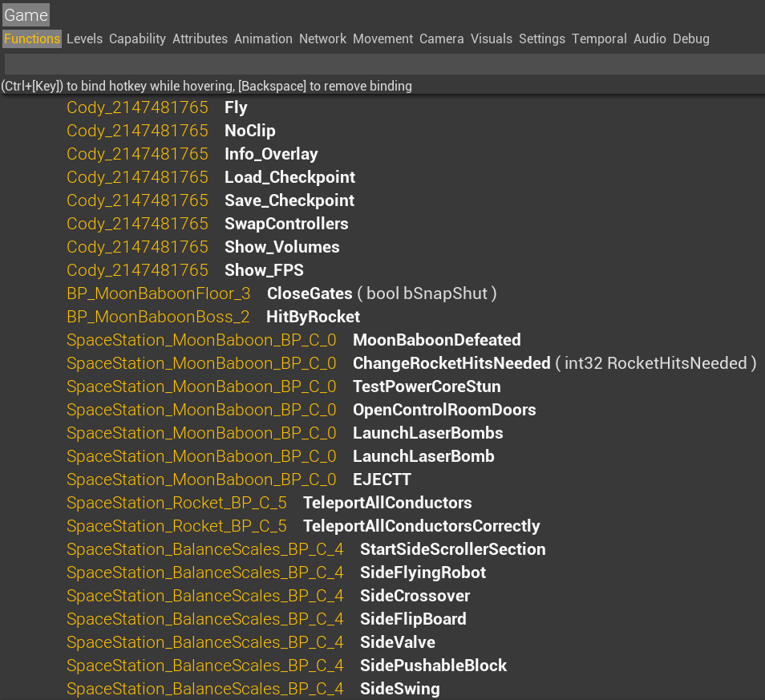Open the Network tab

pos(322,38)
